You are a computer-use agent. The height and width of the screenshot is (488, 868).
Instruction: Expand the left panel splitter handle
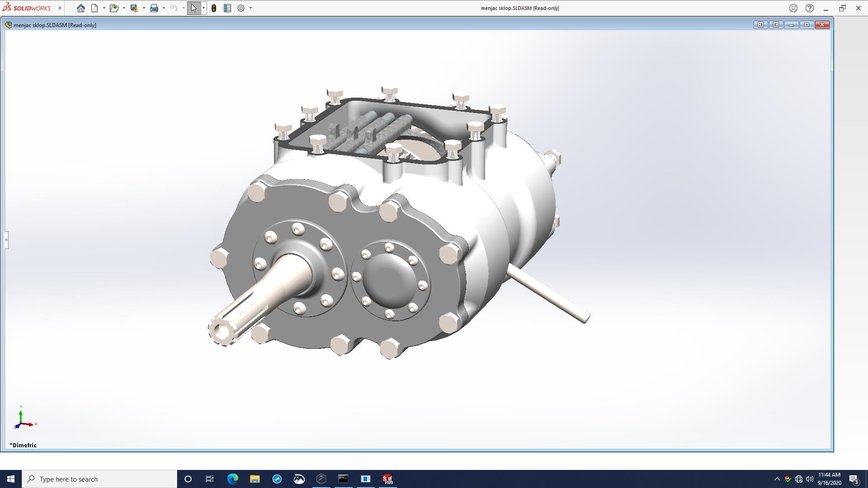point(6,240)
